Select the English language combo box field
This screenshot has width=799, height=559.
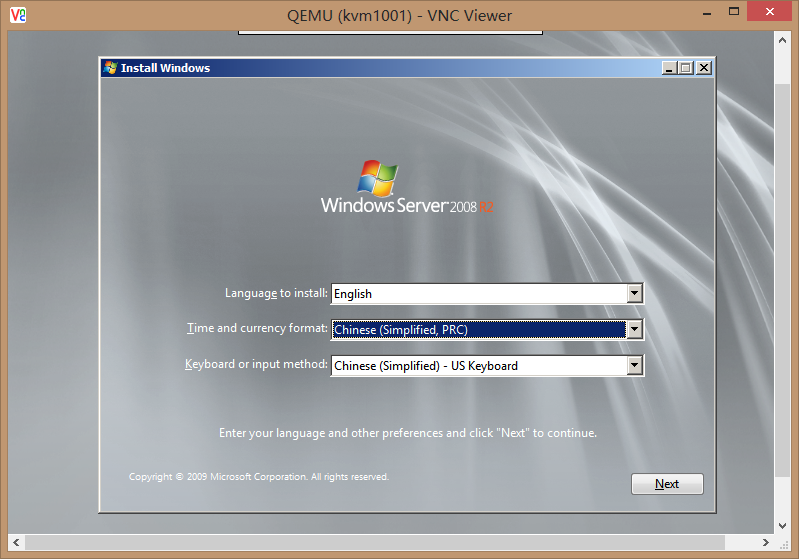point(487,294)
